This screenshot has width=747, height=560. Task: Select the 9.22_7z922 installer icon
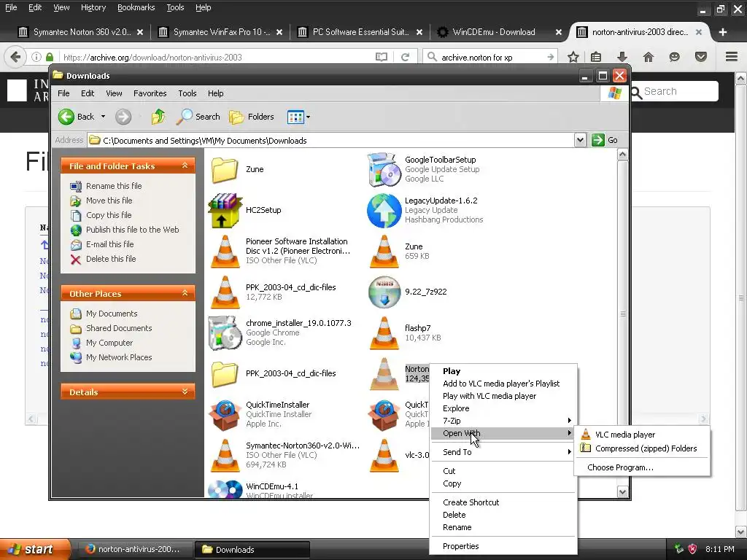[x=384, y=292]
